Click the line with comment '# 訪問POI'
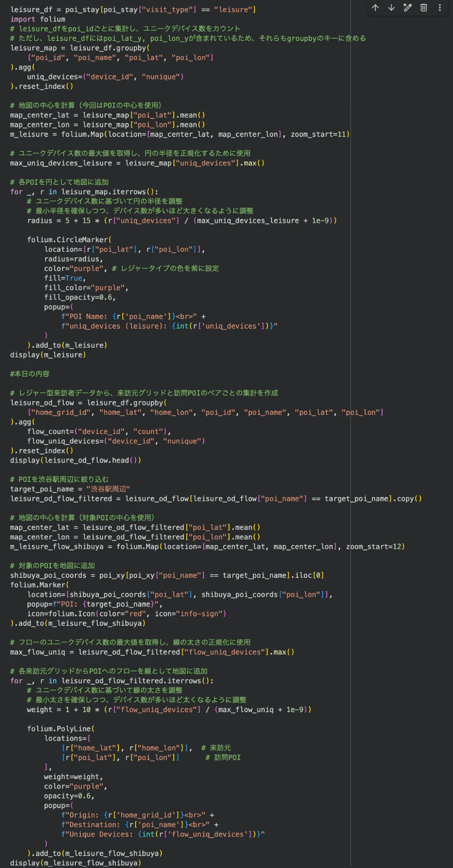Screen dimensions: 453x868 (151, 757)
